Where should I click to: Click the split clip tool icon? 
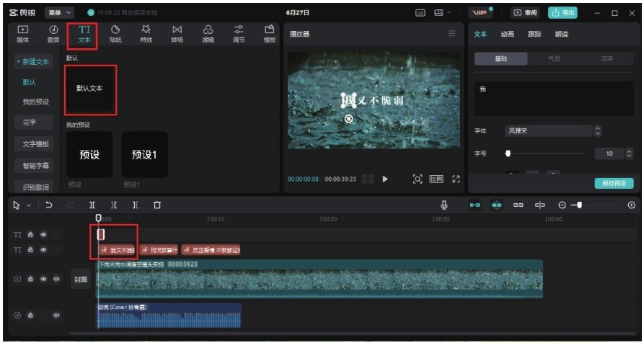point(92,205)
